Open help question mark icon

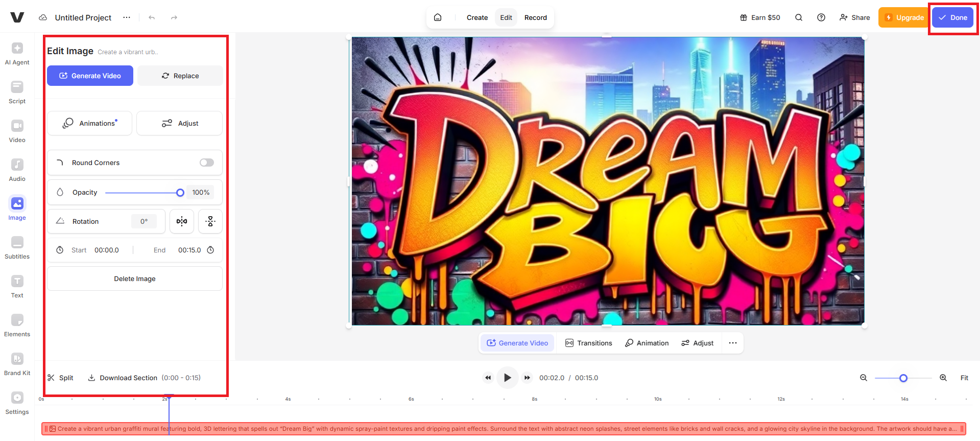pyautogui.click(x=821, y=17)
